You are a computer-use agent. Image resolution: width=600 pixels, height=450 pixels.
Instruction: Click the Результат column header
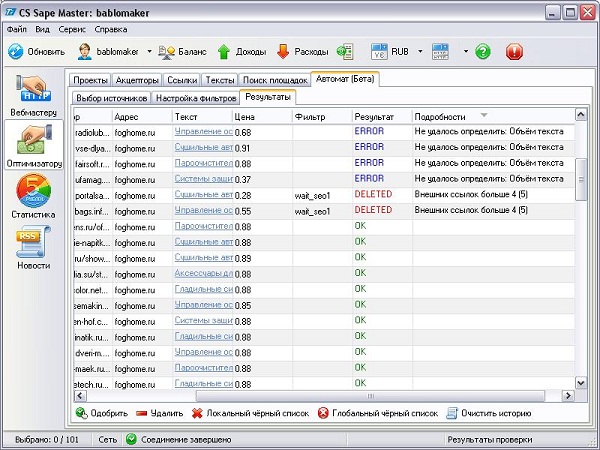tap(382, 117)
